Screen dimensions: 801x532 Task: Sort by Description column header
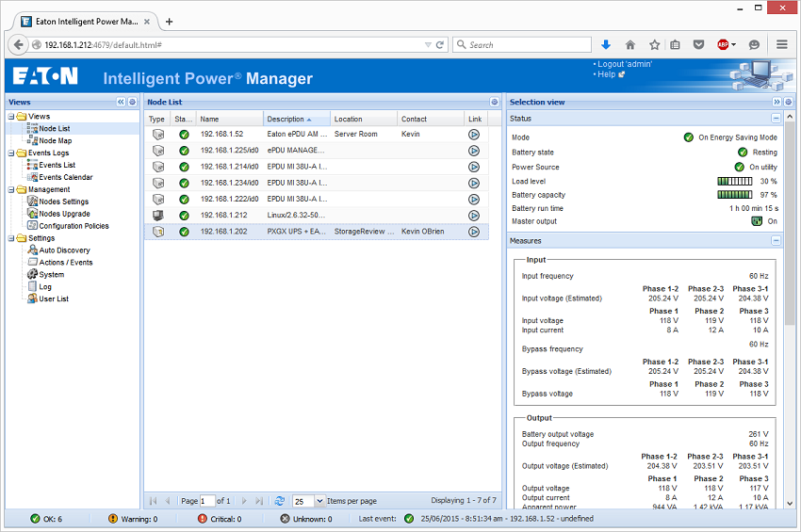coord(296,119)
